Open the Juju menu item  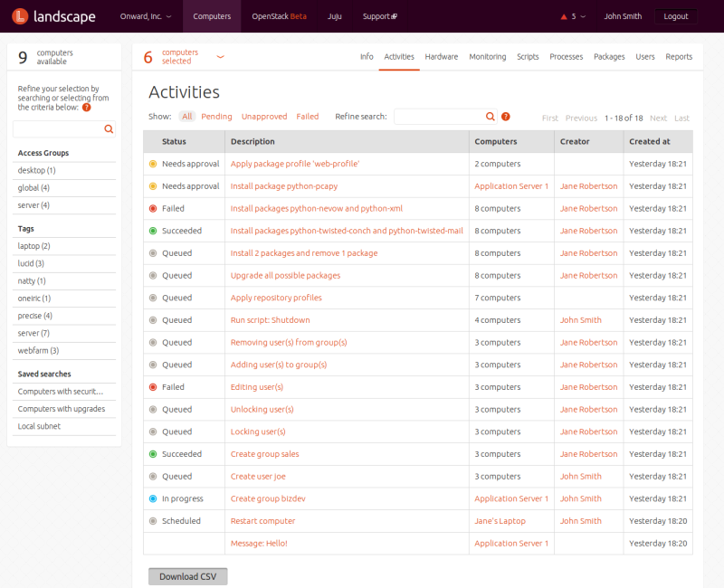[335, 16]
